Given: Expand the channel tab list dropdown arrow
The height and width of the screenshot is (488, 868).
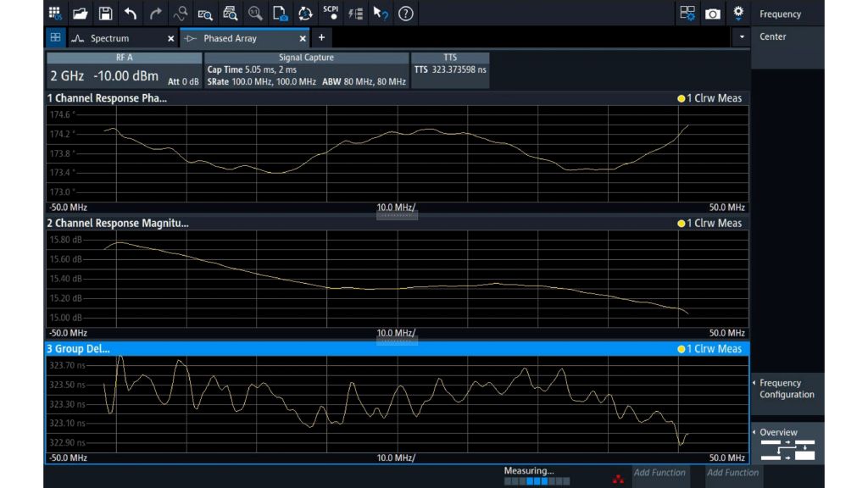Looking at the screenshot, I should coord(742,37).
